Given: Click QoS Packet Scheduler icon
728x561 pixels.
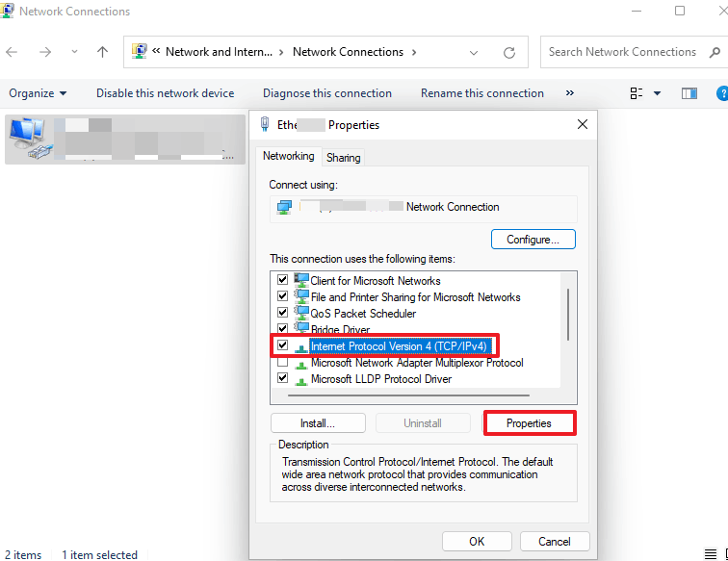Looking at the screenshot, I should point(301,313).
